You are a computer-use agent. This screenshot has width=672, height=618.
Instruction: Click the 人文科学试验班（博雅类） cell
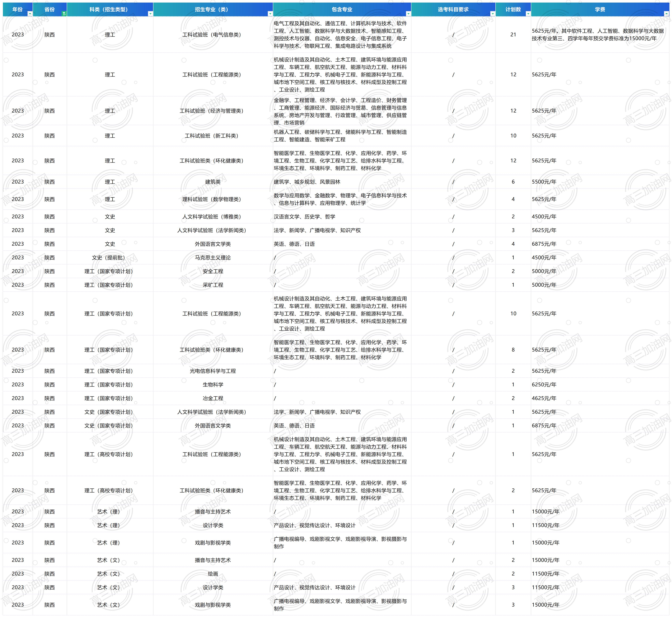click(x=213, y=217)
